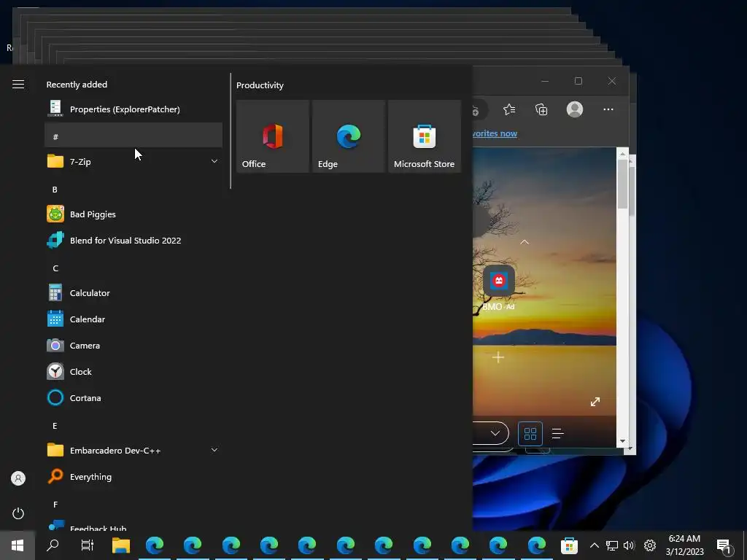Open the Microsoft Store tile
The width and height of the screenshot is (747, 560).
tap(425, 136)
